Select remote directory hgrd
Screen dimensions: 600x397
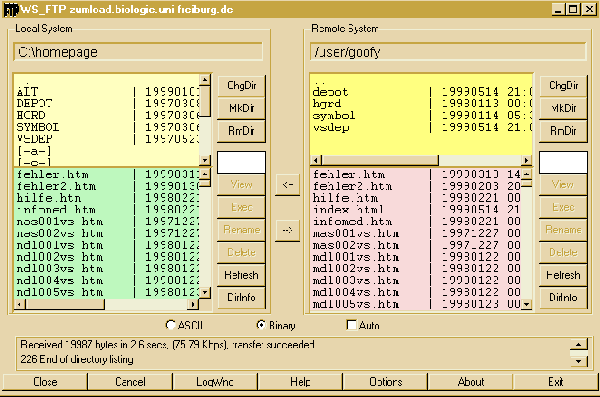[421, 103]
